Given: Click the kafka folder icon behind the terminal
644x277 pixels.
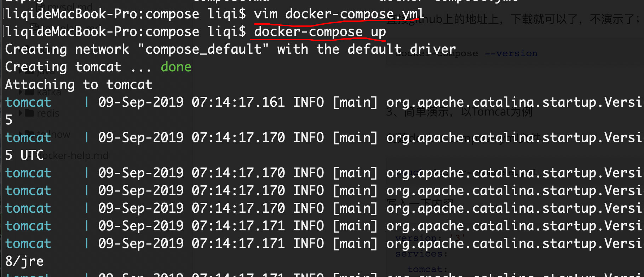Looking at the screenshot, I should click(30, 93).
